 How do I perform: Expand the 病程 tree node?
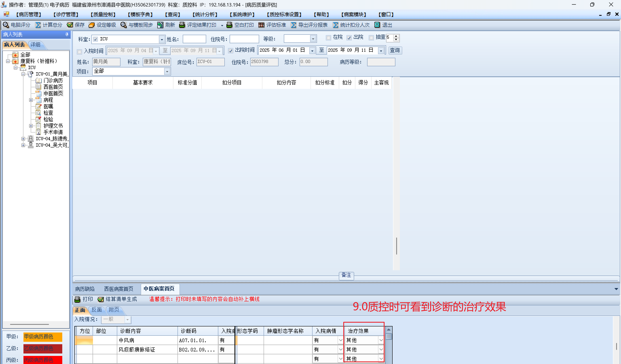31,100
